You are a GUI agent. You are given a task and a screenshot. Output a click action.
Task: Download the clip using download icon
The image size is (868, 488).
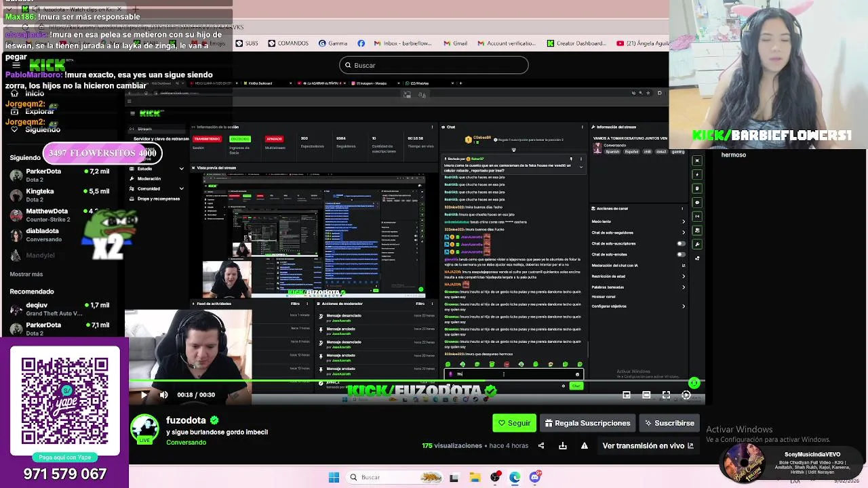click(563, 445)
